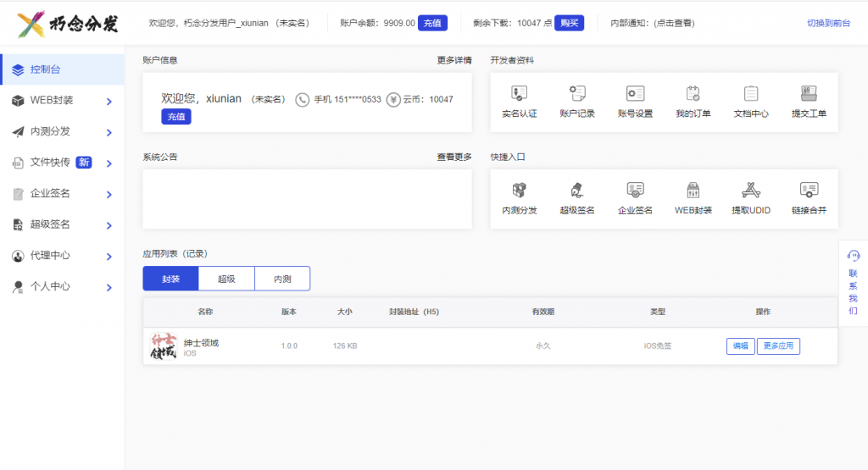
Task: Click the 有效期 column header
Action: pyautogui.click(x=542, y=312)
